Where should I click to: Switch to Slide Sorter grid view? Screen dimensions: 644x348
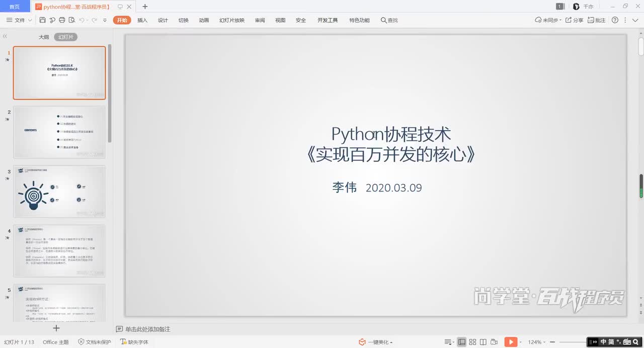[472, 342]
